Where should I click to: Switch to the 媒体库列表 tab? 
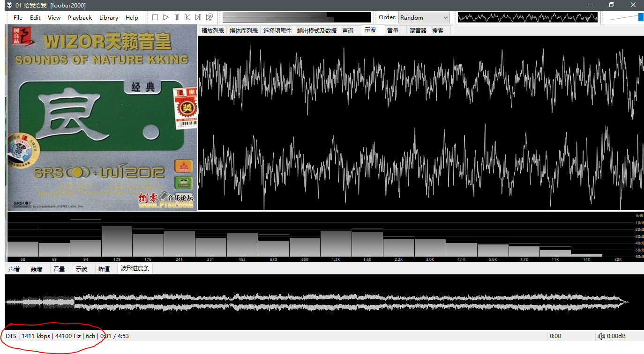coord(243,30)
